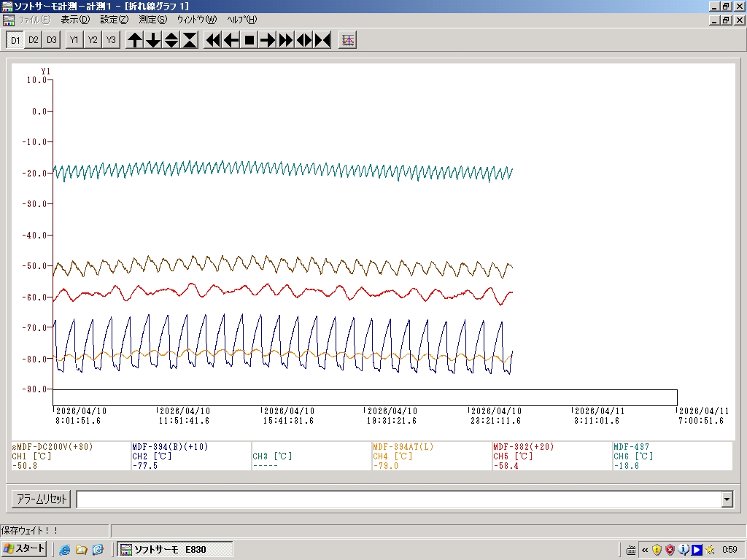Open the 表示(D) menu

[x=75, y=20]
